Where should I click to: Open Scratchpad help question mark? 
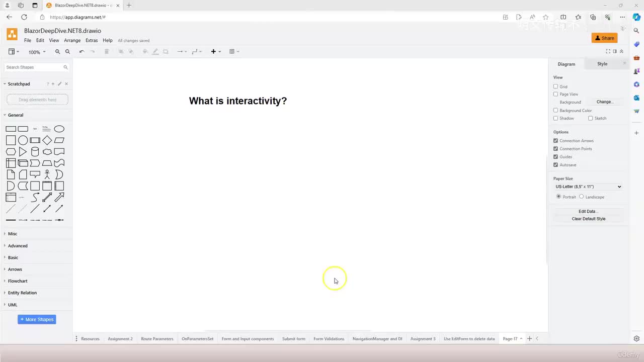pos(48,84)
